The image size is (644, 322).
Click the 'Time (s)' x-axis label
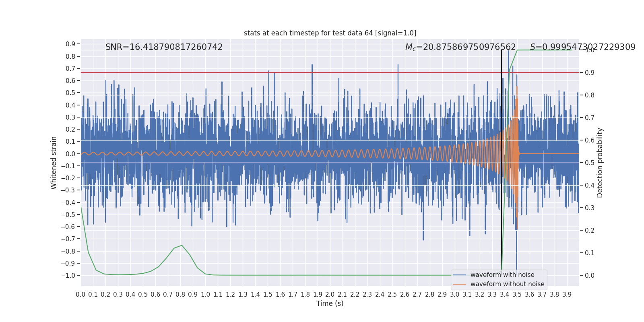[x=330, y=303]
